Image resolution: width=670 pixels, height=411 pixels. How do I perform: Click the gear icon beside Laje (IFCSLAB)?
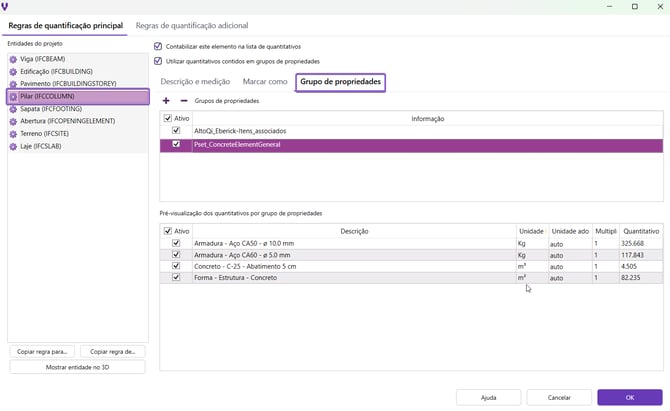[13, 147]
